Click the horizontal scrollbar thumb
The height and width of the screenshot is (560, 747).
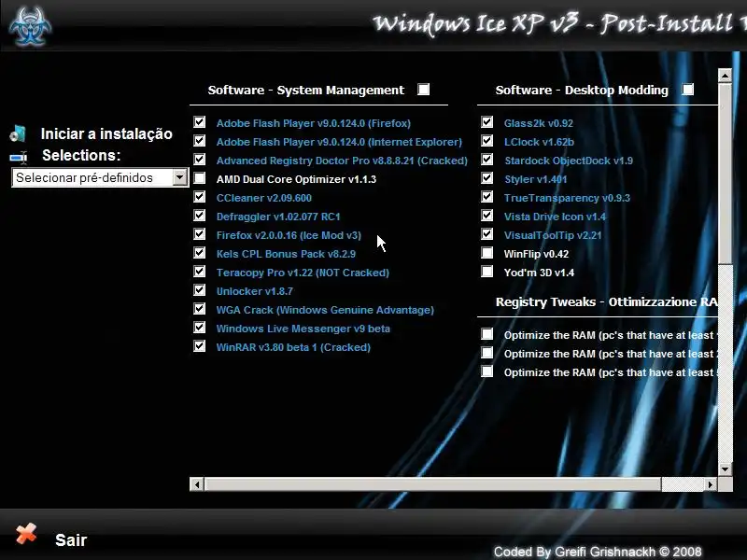432,484
